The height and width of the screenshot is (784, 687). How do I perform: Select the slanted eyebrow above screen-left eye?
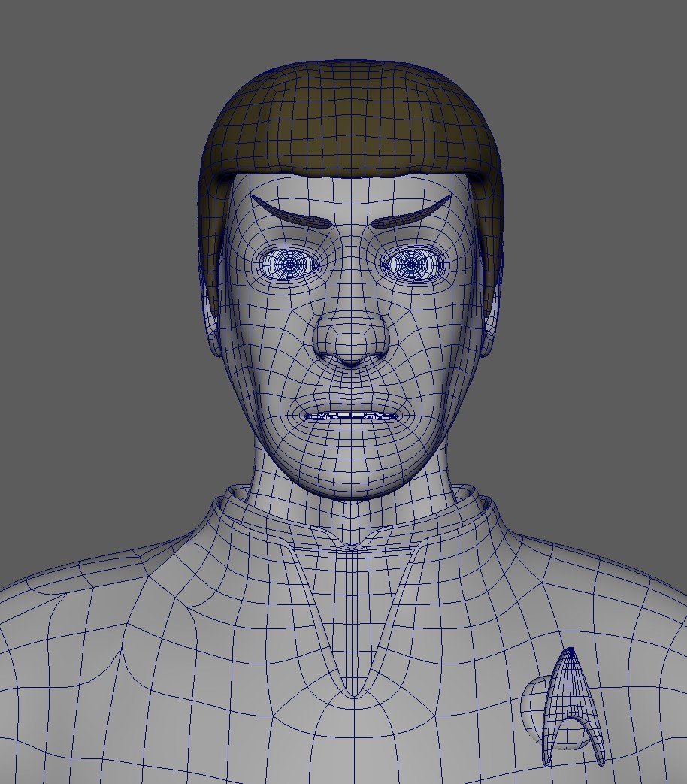click(x=290, y=213)
